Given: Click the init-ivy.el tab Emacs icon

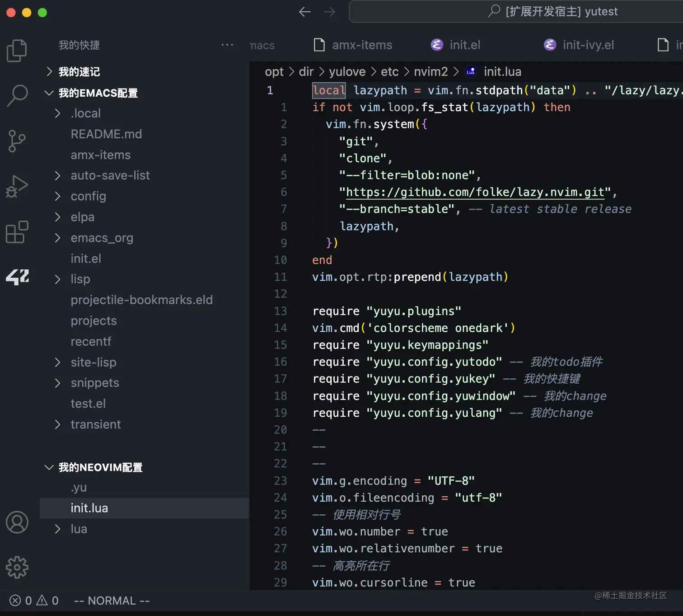Looking at the screenshot, I should pyautogui.click(x=550, y=45).
